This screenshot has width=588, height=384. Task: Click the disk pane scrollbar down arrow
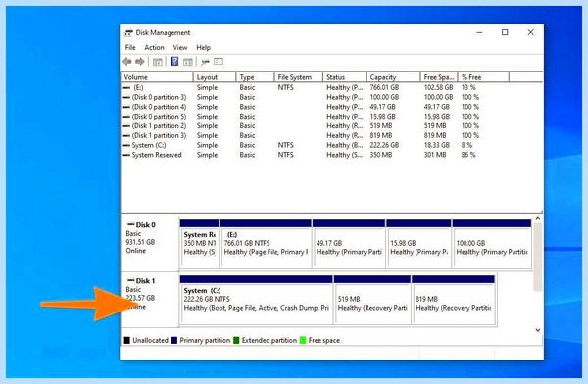coord(538,330)
